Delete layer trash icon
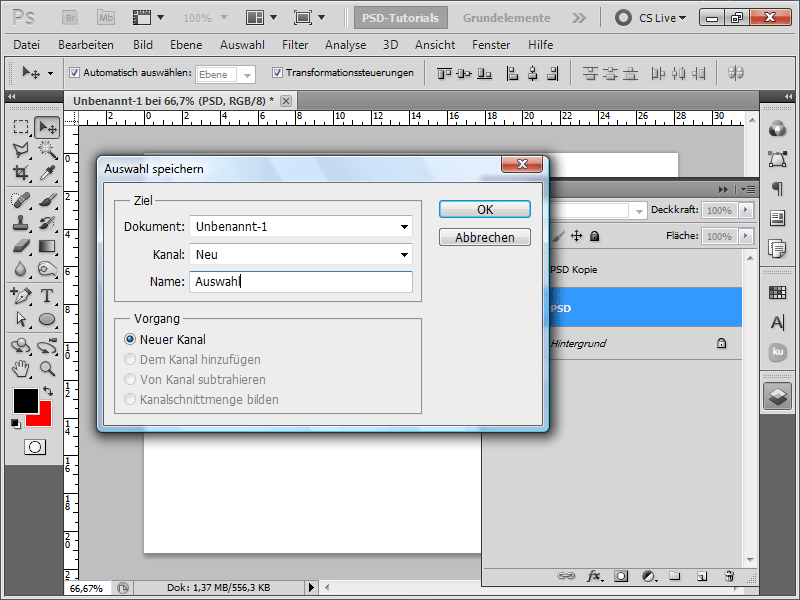The width and height of the screenshot is (800, 600). [x=729, y=576]
